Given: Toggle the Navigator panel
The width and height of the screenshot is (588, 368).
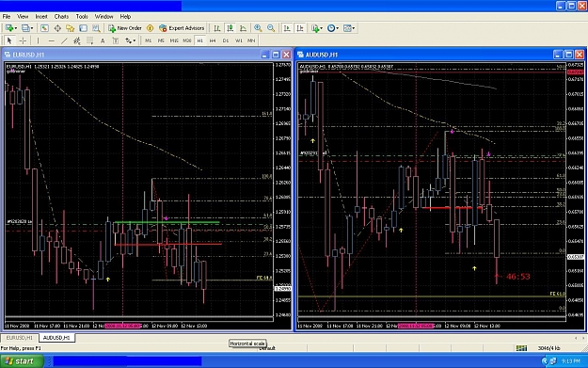Looking at the screenshot, I should pyautogui.click(x=71, y=28).
